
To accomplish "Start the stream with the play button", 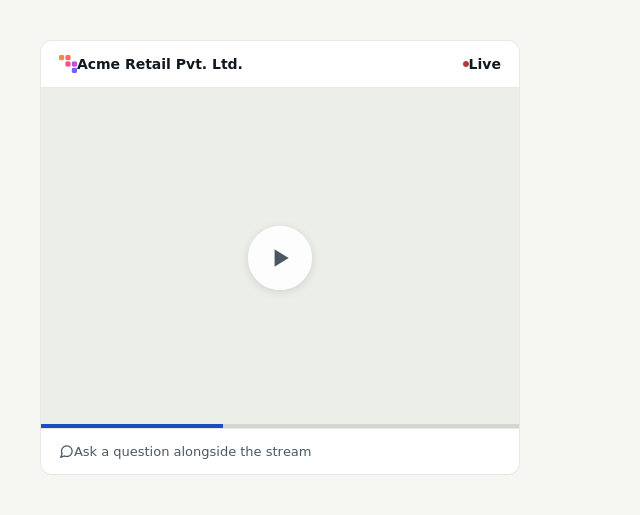I will click(280, 258).
